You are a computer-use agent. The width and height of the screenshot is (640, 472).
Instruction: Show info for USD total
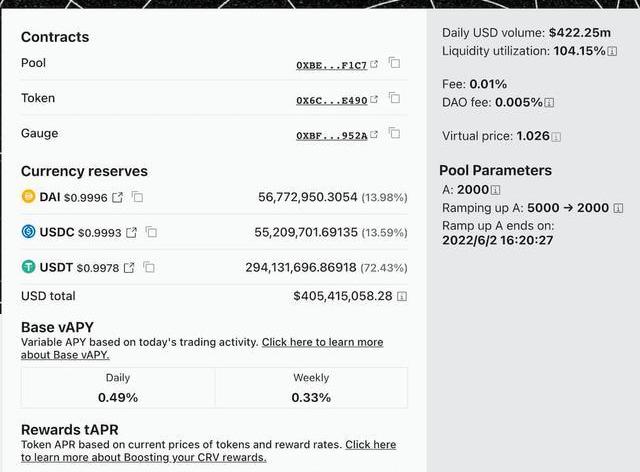tap(402, 297)
